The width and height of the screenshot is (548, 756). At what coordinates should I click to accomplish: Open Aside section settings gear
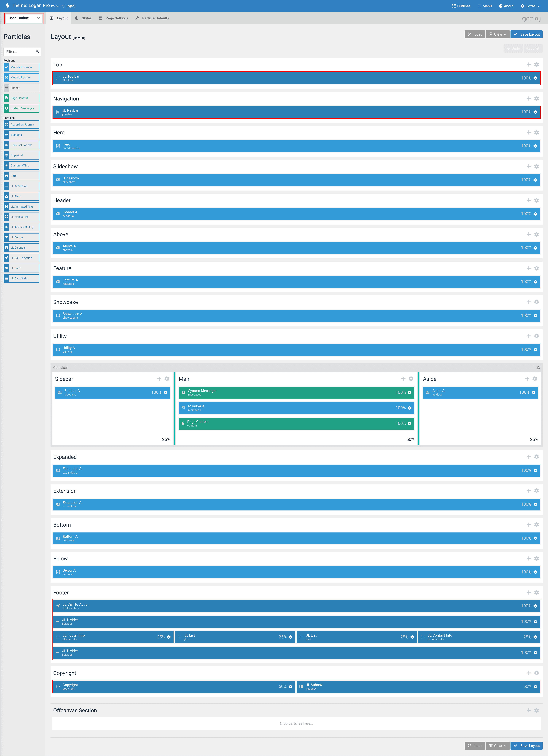click(535, 379)
